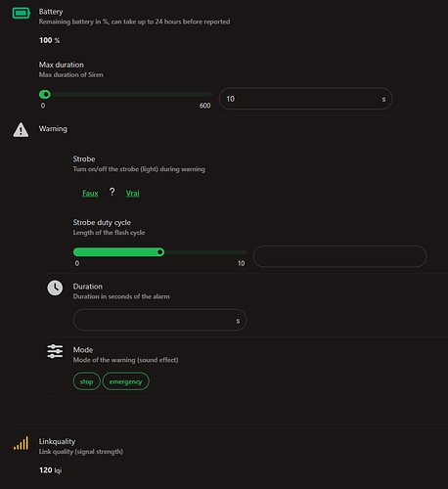Click the green battery icon
The image size is (448, 489).
click(x=22, y=13)
